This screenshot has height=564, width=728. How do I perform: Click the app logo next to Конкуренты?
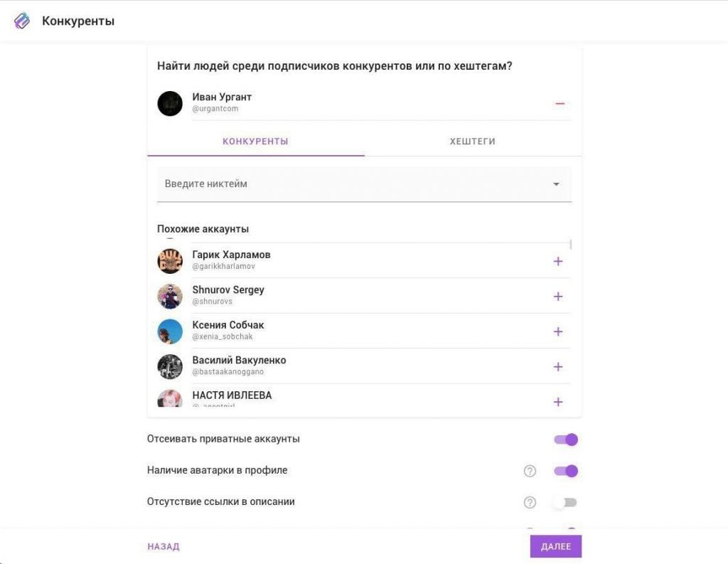tap(22, 21)
